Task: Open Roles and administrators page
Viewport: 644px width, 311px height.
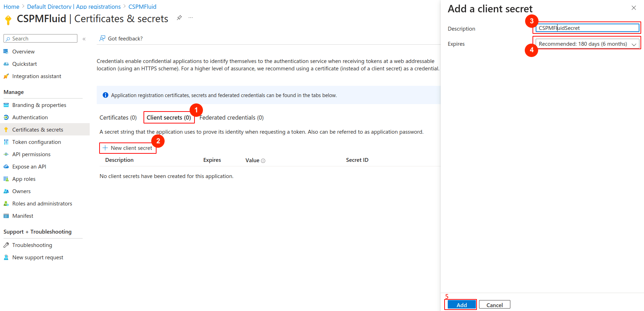Action: tap(43, 203)
